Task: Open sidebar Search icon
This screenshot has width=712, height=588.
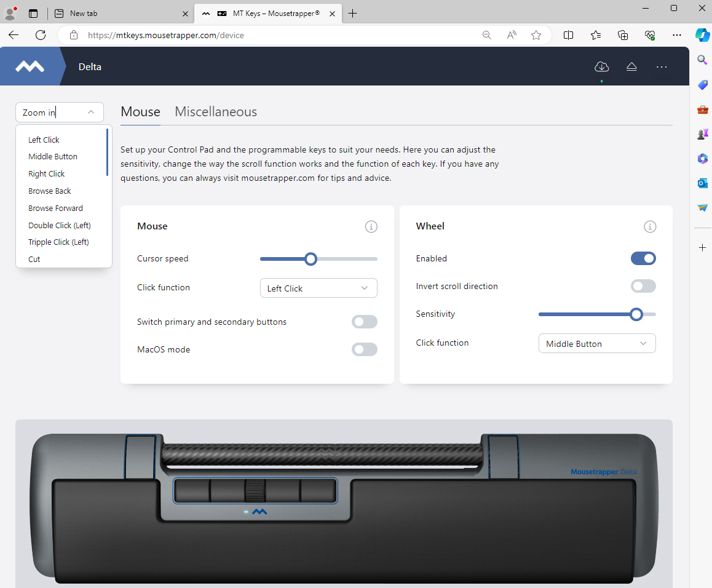Action: (x=702, y=60)
